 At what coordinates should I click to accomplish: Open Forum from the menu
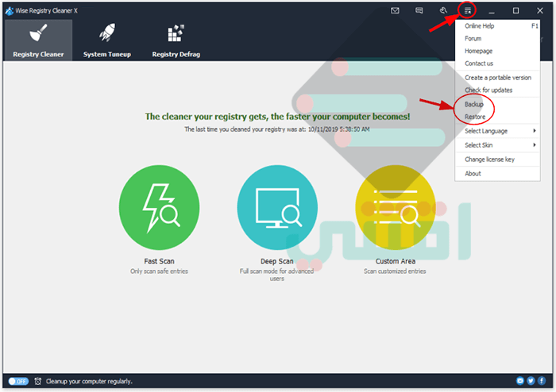497,38
